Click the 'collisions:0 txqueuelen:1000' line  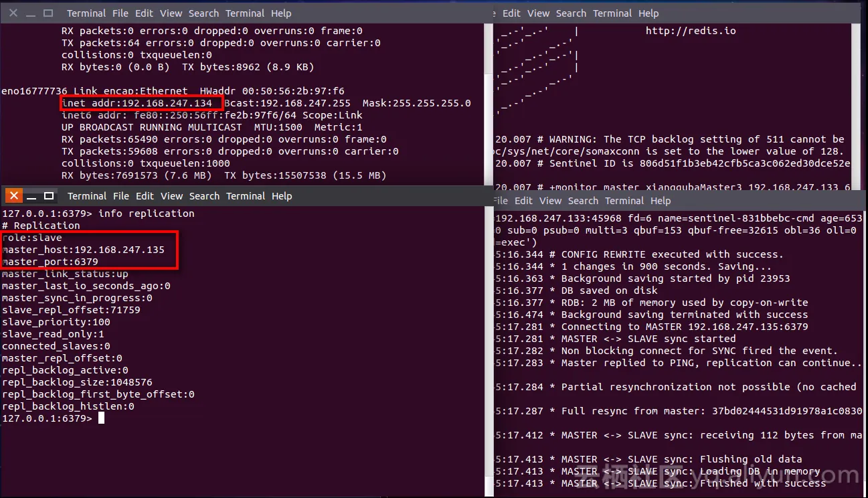tap(146, 163)
